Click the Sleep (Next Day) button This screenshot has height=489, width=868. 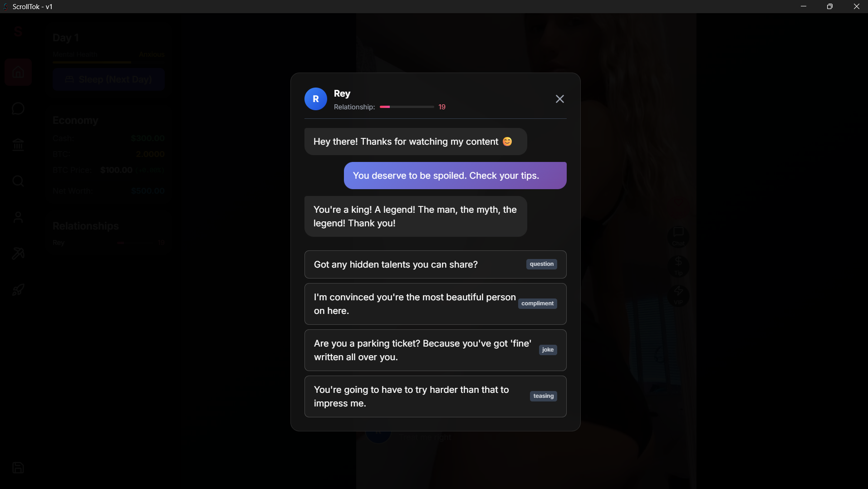click(108, 79)
